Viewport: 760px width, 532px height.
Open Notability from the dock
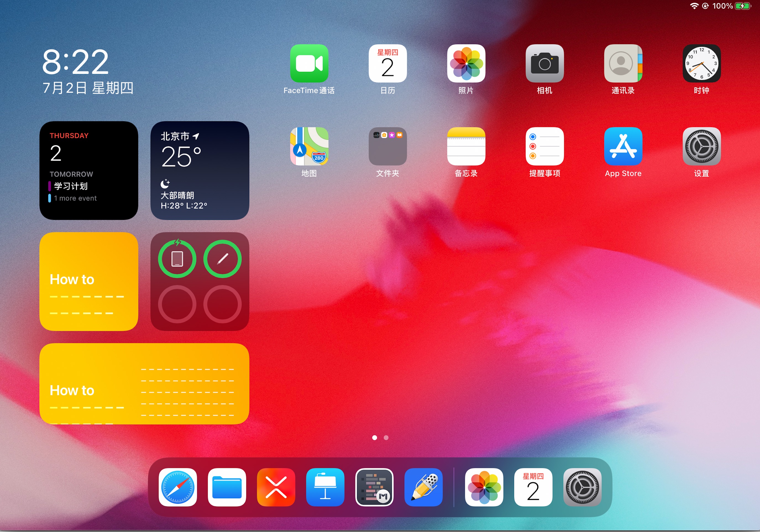point(423,487)
